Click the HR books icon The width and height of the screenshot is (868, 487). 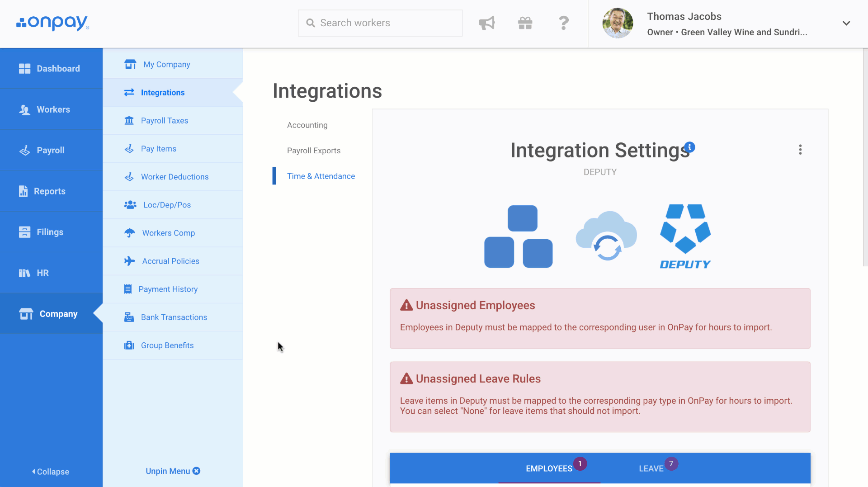pyautogui.click(x=24, y=273)
